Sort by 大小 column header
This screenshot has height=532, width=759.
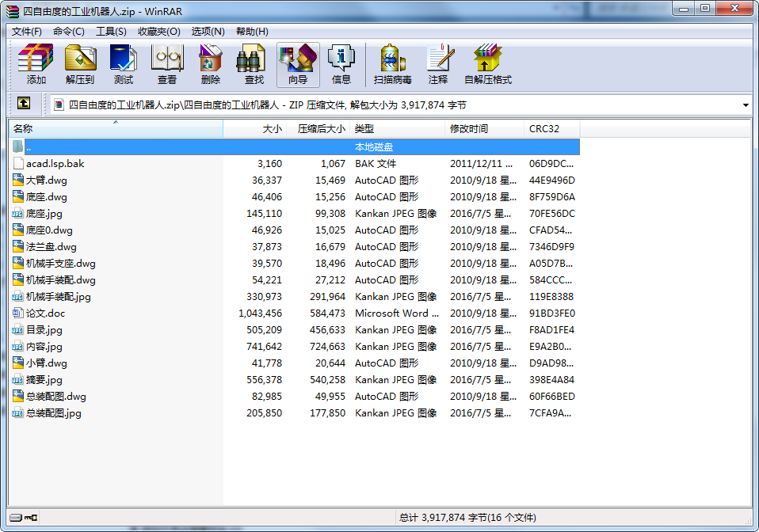(254, 129)
